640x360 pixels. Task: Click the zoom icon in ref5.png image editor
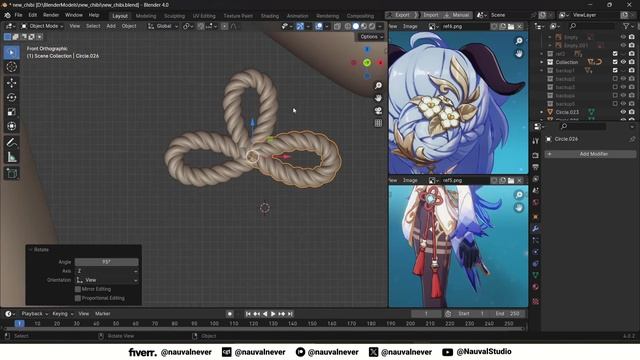pyautogui.click(x=519, y=195)
